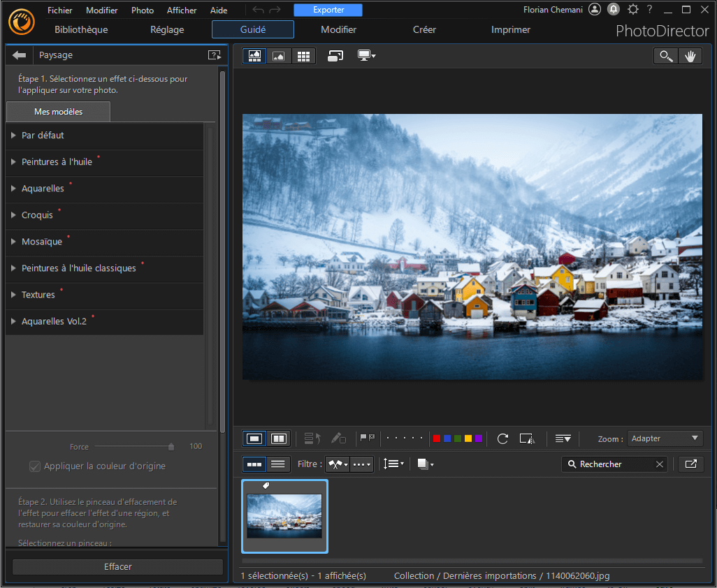Click the 'Effacer' button

pyautogui.click(x=117, y=566)
